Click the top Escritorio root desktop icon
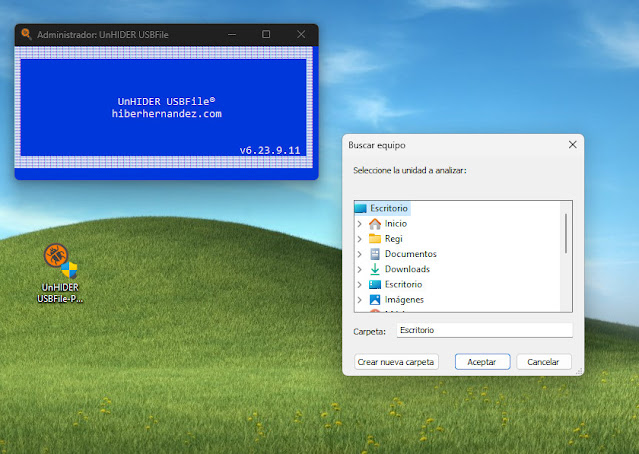The height and width of the screenshot is (454, 639). [361, 208]
